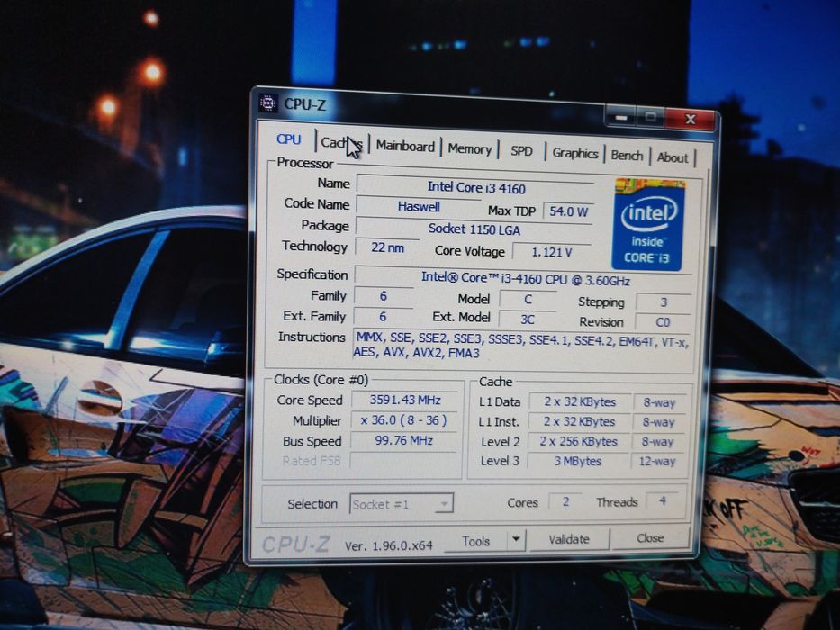Show the About tab
The height and width of the screenshot is (630, 840).
673,157
